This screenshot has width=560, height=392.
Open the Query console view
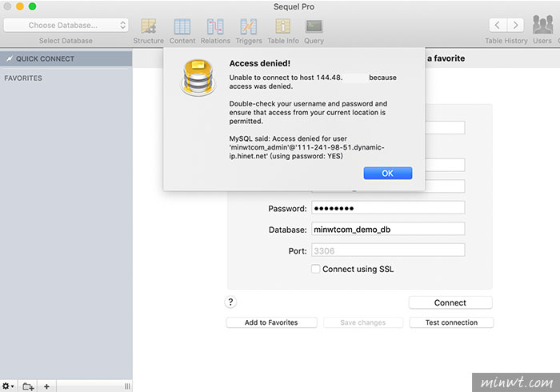(x=314, y=31)
